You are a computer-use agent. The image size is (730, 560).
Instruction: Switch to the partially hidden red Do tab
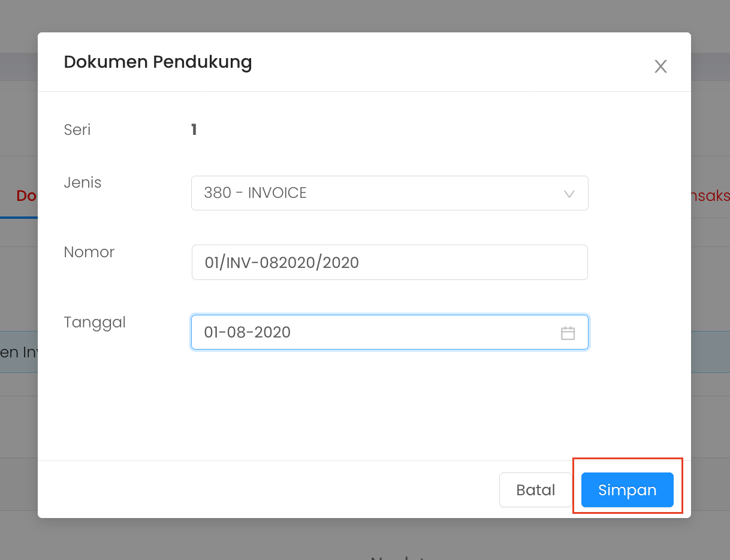pyautogui.click(x=26, y=195)
